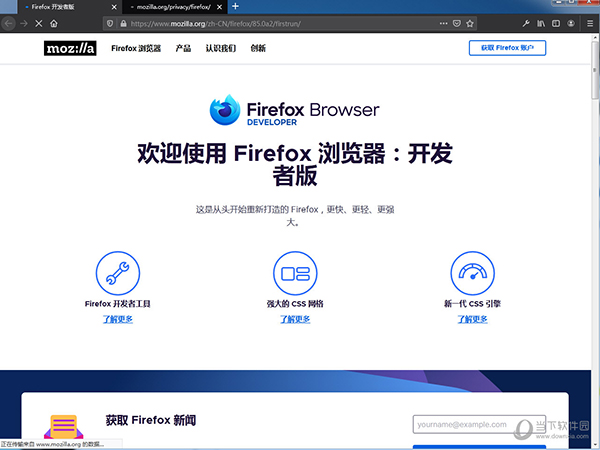Open the home page via house icon
The width and height of the screenshot is (600, 450).
[x=54, y=23]
